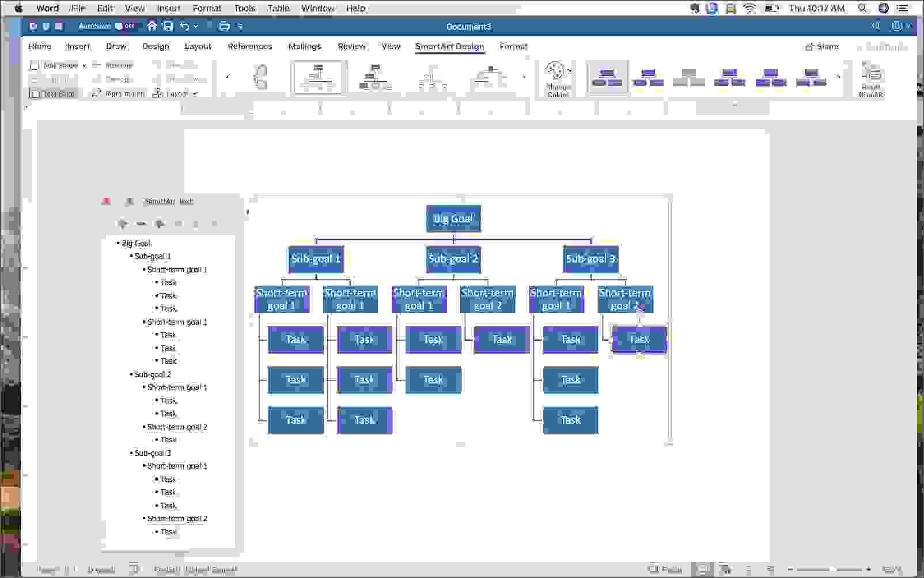Select the Sub-goal 2 entry in text pane
The image size is (924, 578).
153,374
